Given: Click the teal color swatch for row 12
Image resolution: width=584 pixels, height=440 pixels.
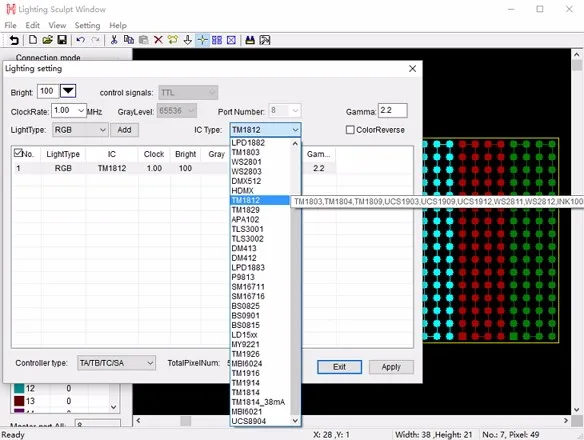Looking at the screenshot, I should coord(19,389).
